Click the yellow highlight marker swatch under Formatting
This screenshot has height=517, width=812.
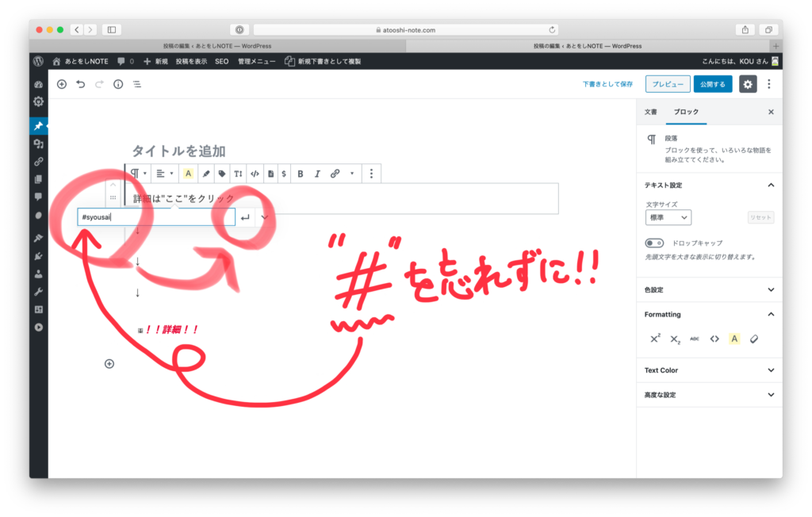click(734, 339)
